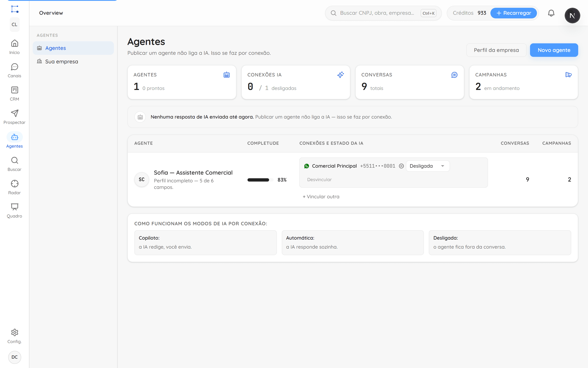Open the Desligada IA mode dropdown
Viewport: 588px width, 368px height.
(x=428, y=166)
